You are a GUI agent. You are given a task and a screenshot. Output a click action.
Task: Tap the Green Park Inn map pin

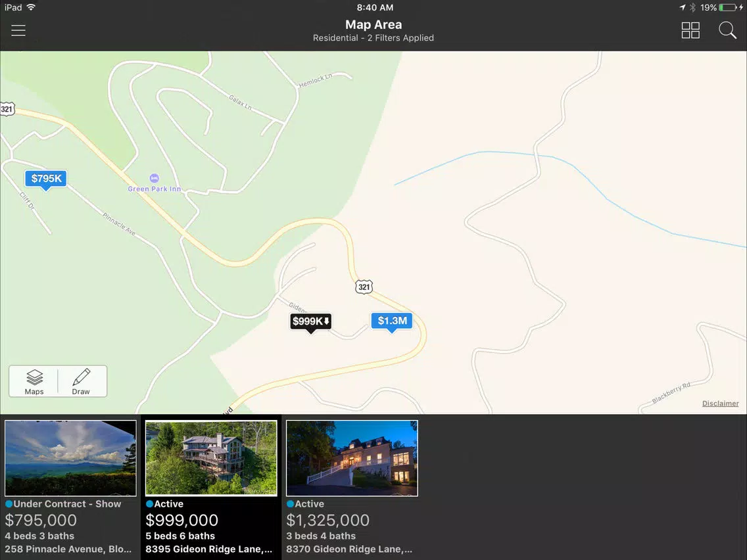coord(154,178)
